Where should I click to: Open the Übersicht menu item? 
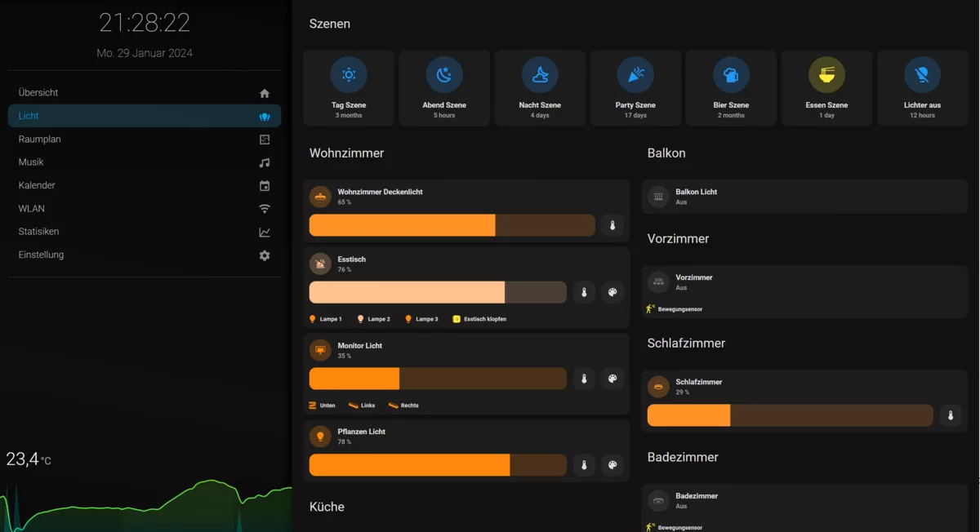pyautogui.click(x=144, y=93)
